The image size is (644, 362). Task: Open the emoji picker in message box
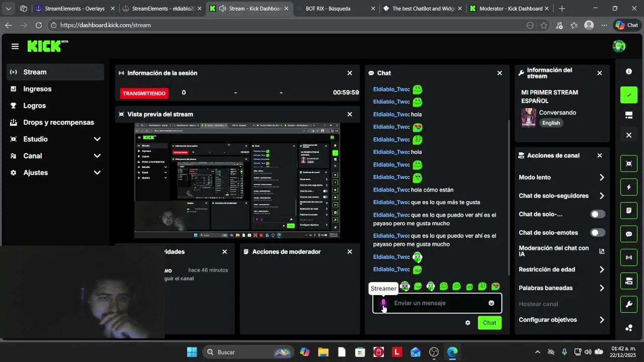tap(491, 303)
